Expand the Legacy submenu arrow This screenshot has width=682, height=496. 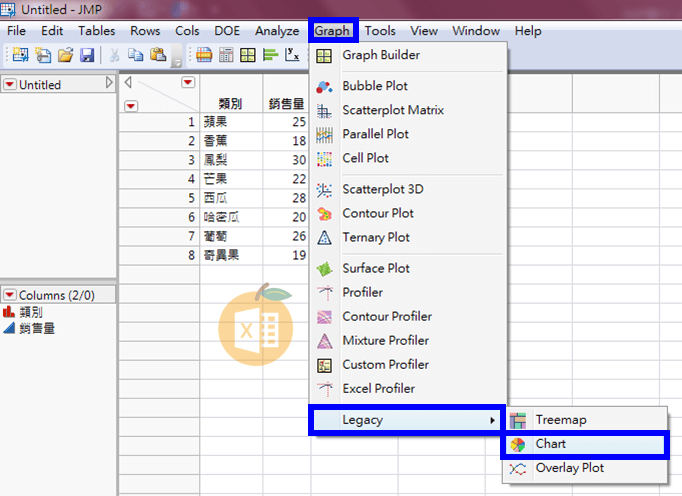[x=492, y=420]
